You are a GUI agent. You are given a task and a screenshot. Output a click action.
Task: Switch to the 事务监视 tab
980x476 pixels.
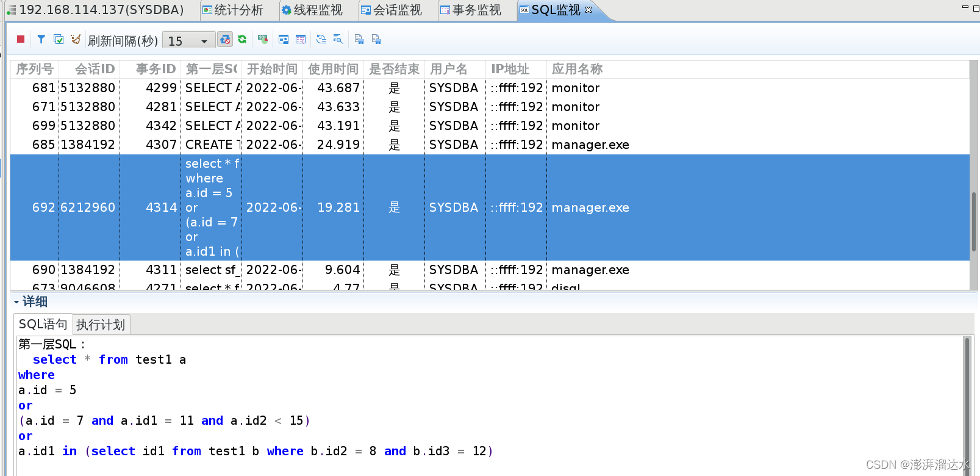[x=471, y=10]
